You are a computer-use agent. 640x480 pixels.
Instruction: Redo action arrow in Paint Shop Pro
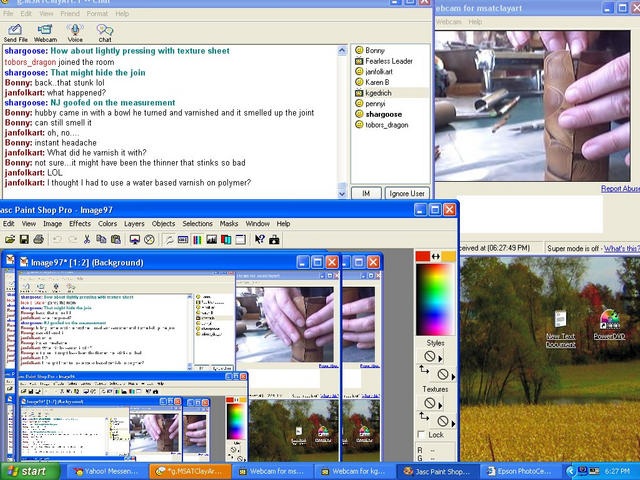coord(72,239)
